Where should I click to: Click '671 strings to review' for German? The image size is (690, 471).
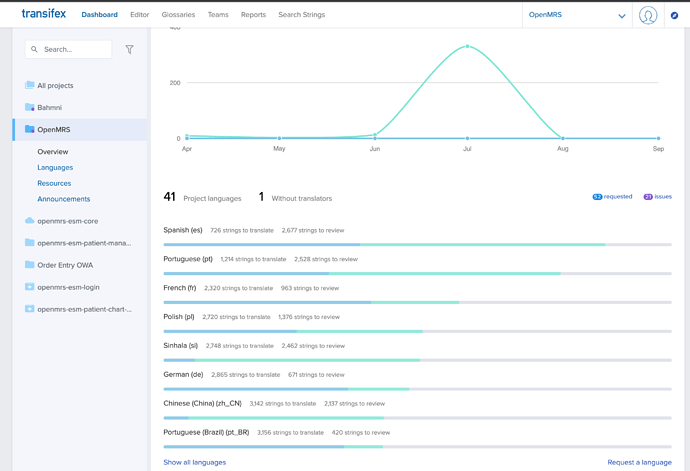[316, 375]
